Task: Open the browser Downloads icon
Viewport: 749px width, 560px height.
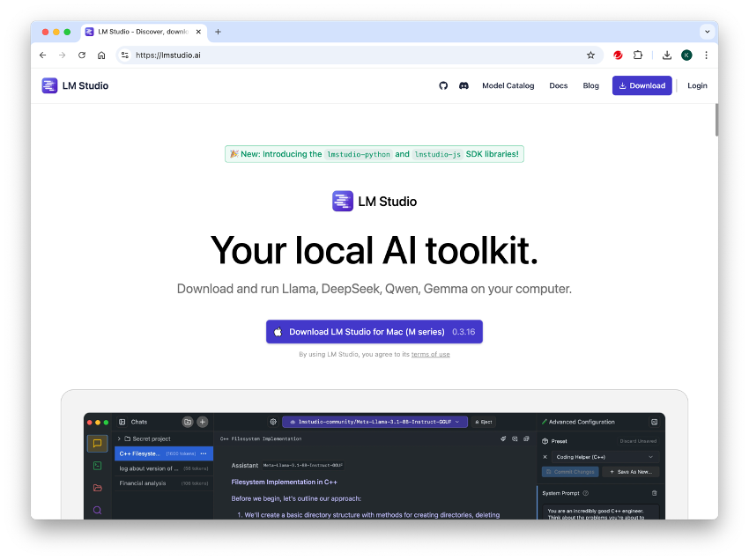Action: (x=667, y=55)
